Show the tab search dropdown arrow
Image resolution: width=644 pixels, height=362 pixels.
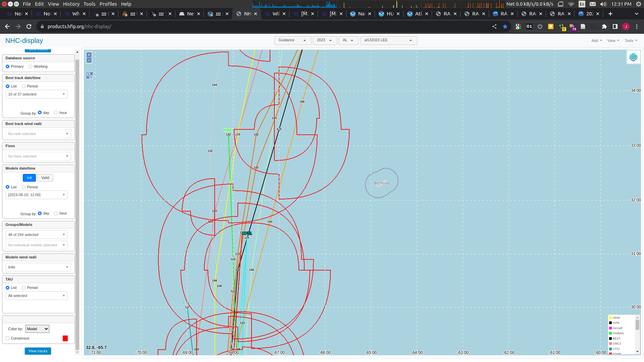[637, 14]
